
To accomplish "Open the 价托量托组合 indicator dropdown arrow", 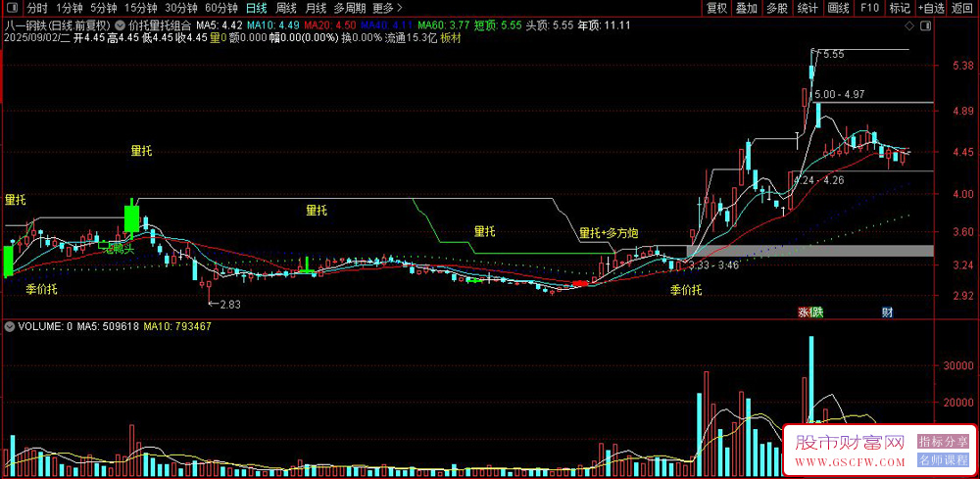I will pos(120,26).
